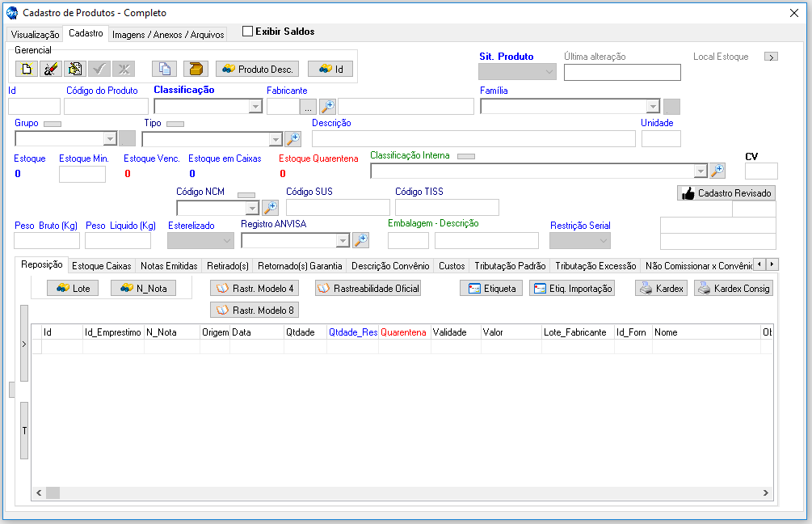This screenshot has width=812, height=524.
Task: Switch to the Visualização tab
Action: (x=34, y=35)
